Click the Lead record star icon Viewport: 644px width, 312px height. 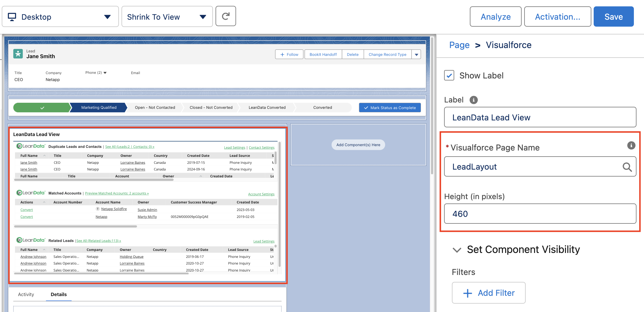pyautogui.click(x=18, y=54)
